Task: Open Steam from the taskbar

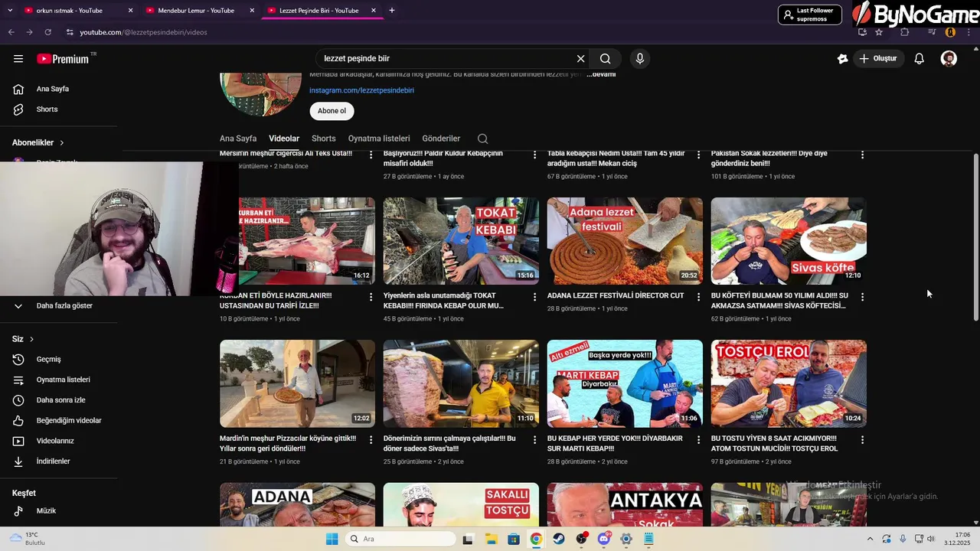Action: click(558, 539)
